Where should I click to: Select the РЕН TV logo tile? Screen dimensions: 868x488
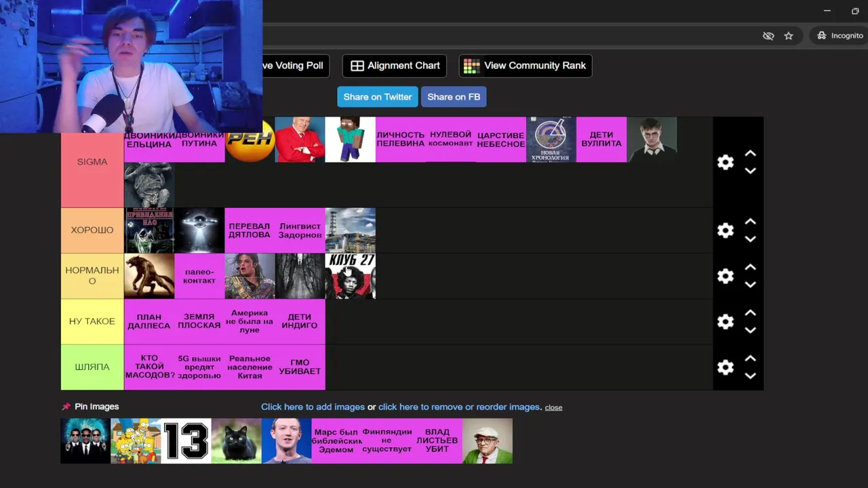[x=250, y=140]
